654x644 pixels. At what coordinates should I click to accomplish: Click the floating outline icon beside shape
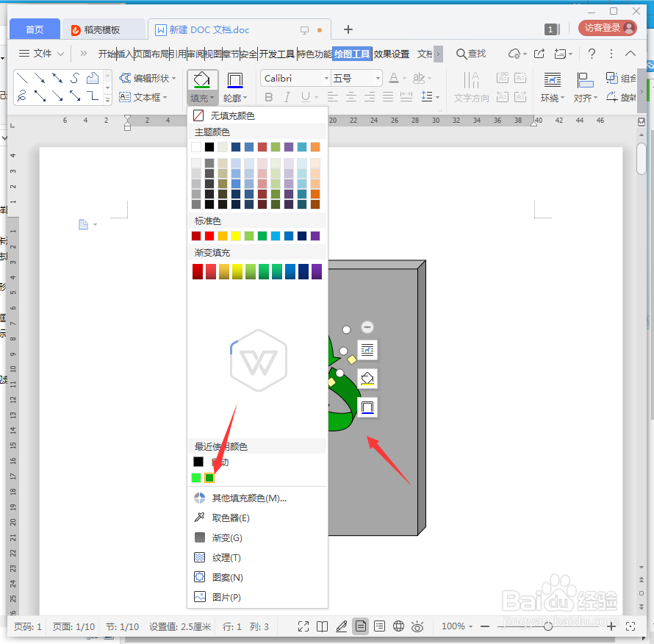pos(367,407)
